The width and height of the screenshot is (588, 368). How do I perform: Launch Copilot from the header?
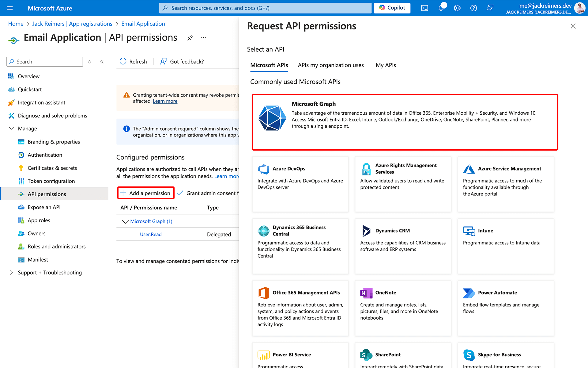pyautogui.click(x=392, y=8)
